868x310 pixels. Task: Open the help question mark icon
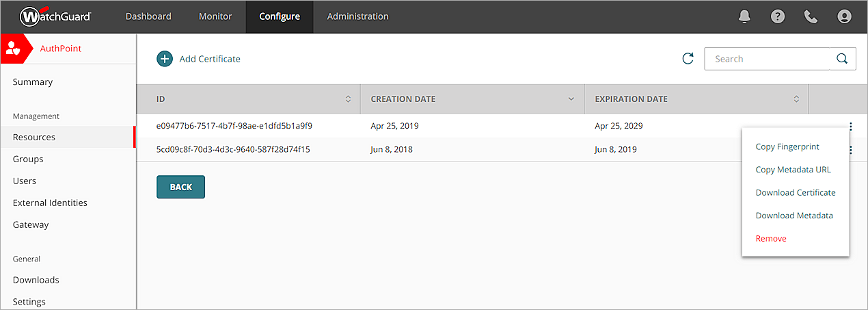click(778, 16)
